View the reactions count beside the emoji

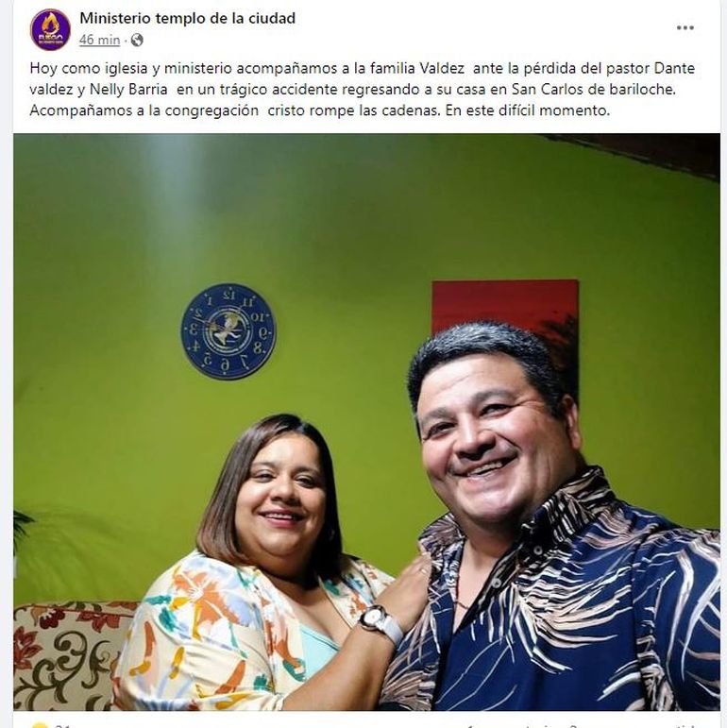tap(62, 726)
